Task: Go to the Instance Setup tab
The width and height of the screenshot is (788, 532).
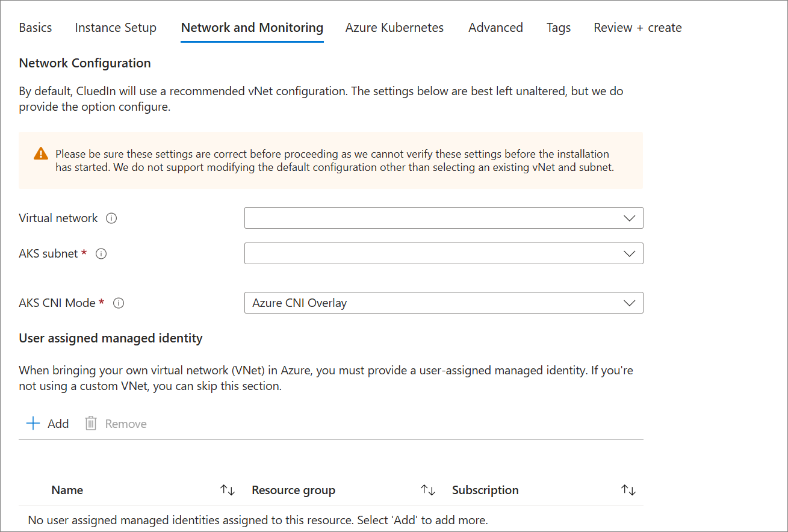Action: click(x=116, y=28)
